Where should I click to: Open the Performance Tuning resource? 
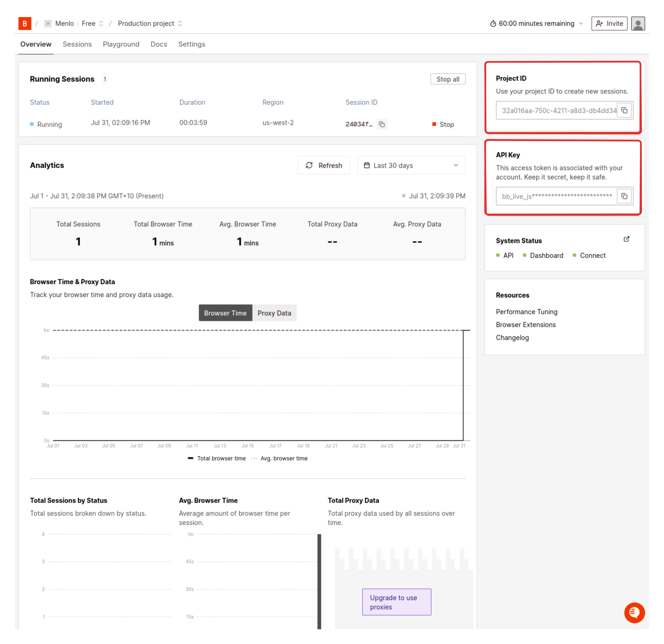tap(526, 312)
